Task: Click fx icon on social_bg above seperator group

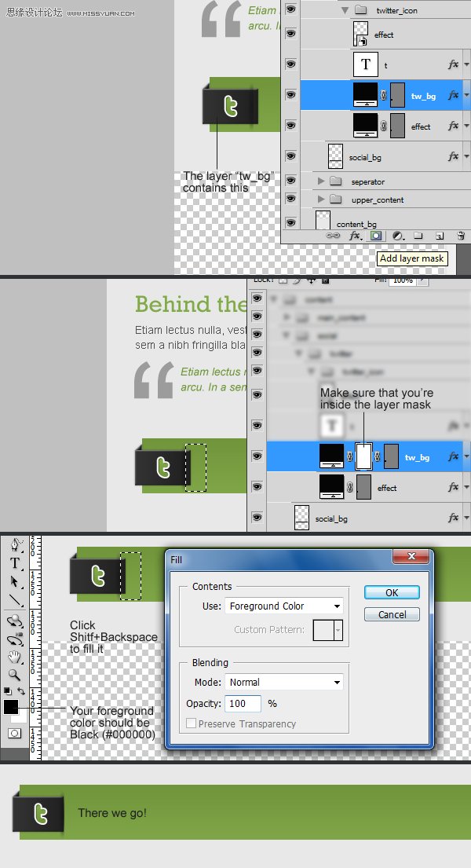Action: [453, 156]
